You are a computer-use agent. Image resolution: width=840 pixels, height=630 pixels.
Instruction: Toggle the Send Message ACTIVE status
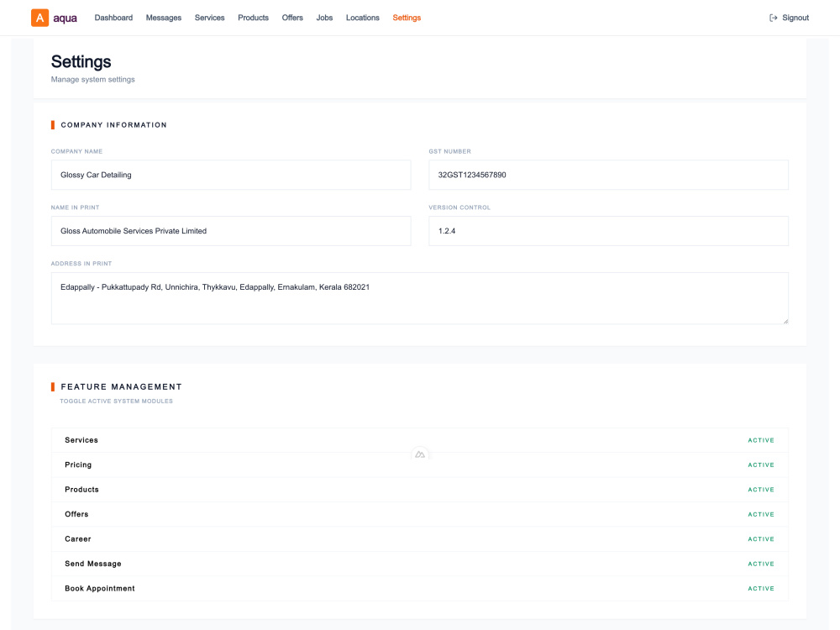click(761, 564)
